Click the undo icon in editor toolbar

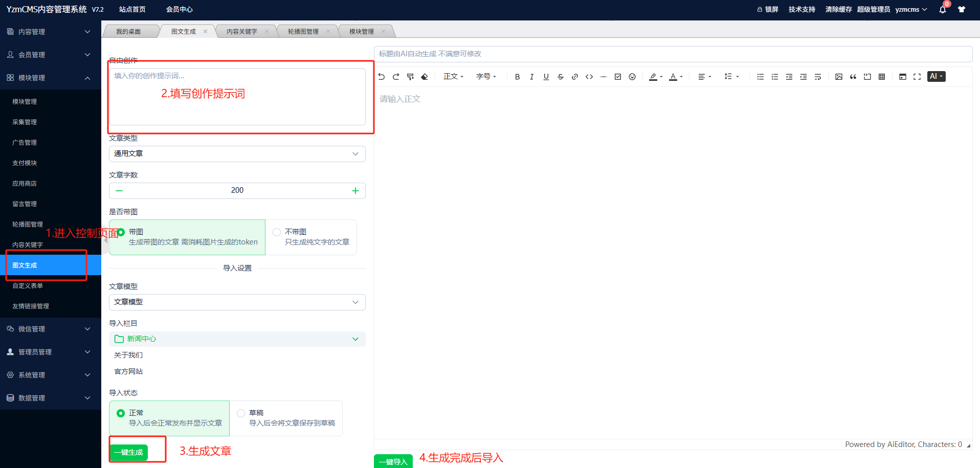(x=382, y=77)
